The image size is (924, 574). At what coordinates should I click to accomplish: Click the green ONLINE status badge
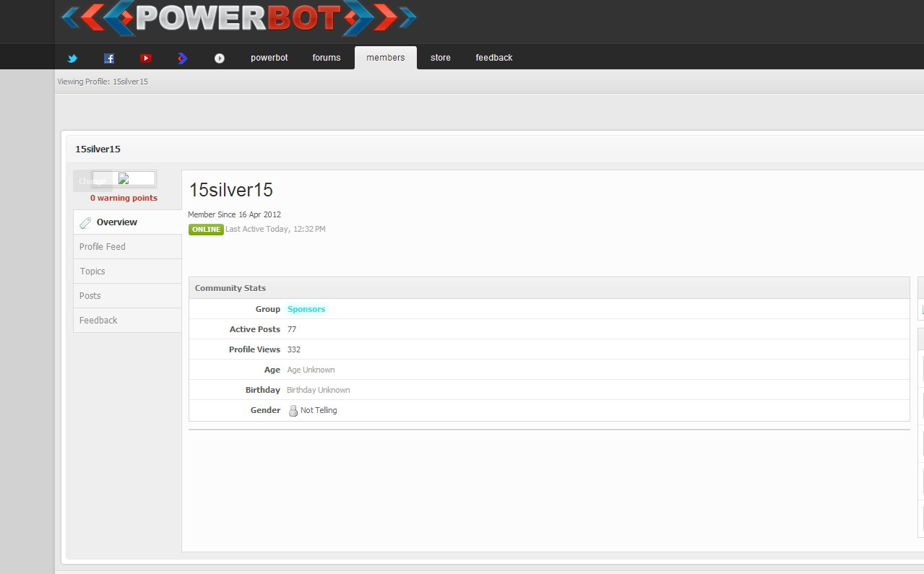[x=206, y=230]
